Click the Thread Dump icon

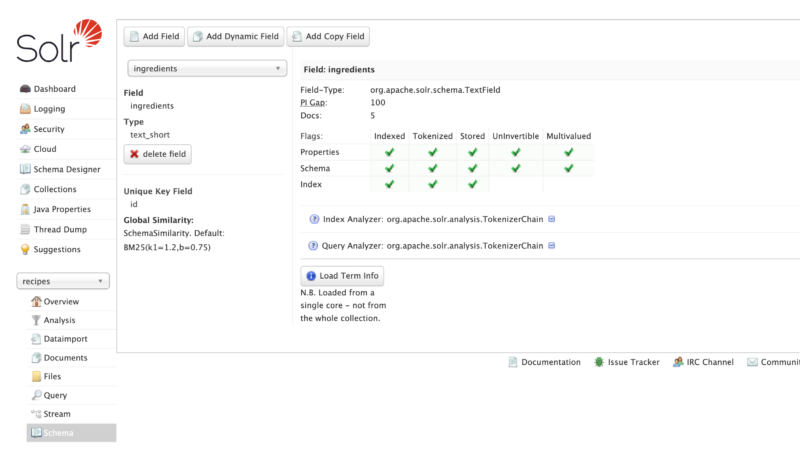tap(25, 229)
